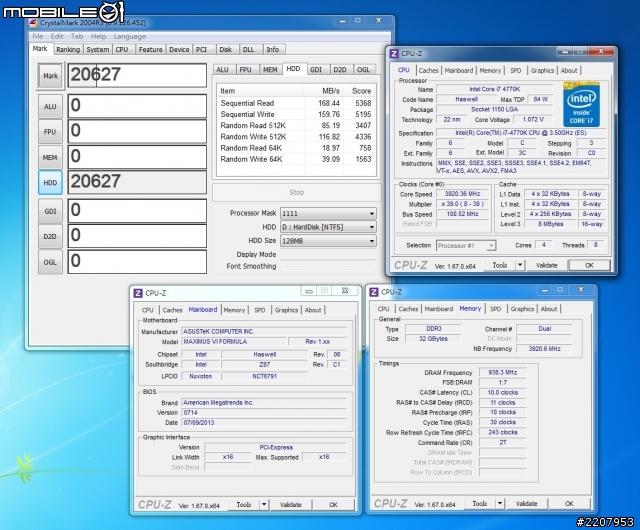Open Graphics tab in CPU-Z CPU window
Screen dimensions: 640x530
coord(542,71)
